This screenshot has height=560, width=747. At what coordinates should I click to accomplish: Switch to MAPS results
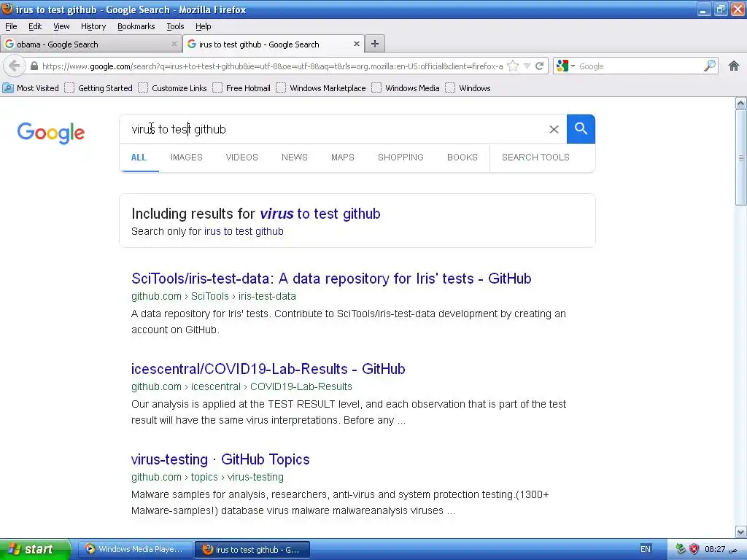343,157
